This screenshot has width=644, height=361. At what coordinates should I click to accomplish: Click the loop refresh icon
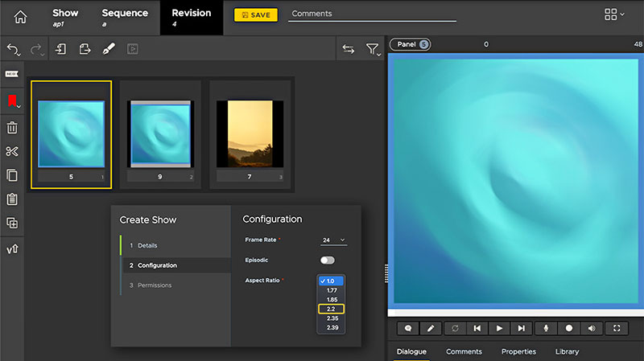455,328
